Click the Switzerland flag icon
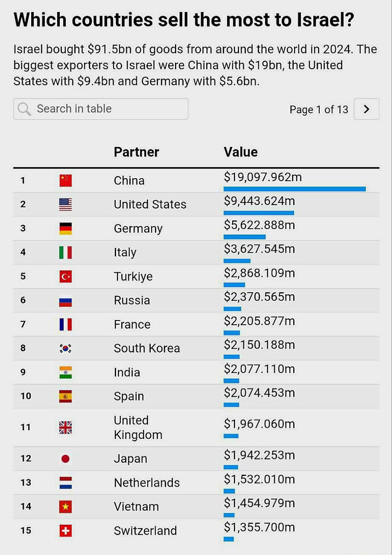The width and height of the screenshot is (392, 555). 65,531
